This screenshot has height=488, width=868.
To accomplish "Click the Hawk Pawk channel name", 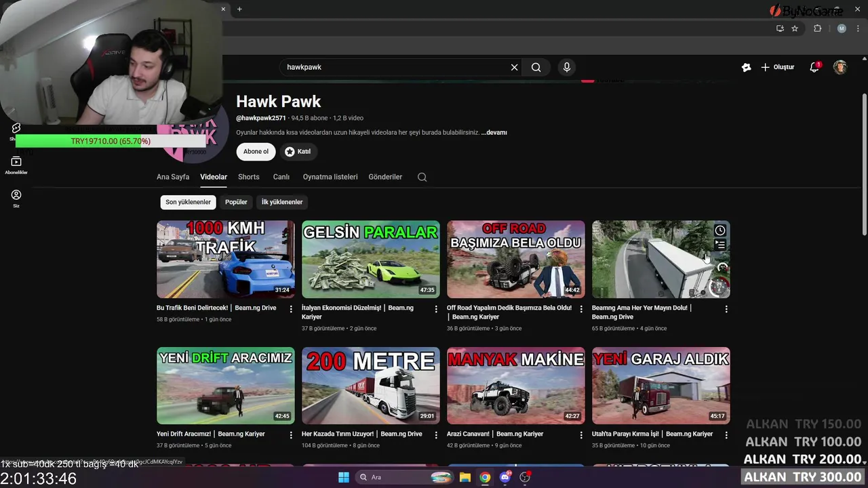I will 279,102.
